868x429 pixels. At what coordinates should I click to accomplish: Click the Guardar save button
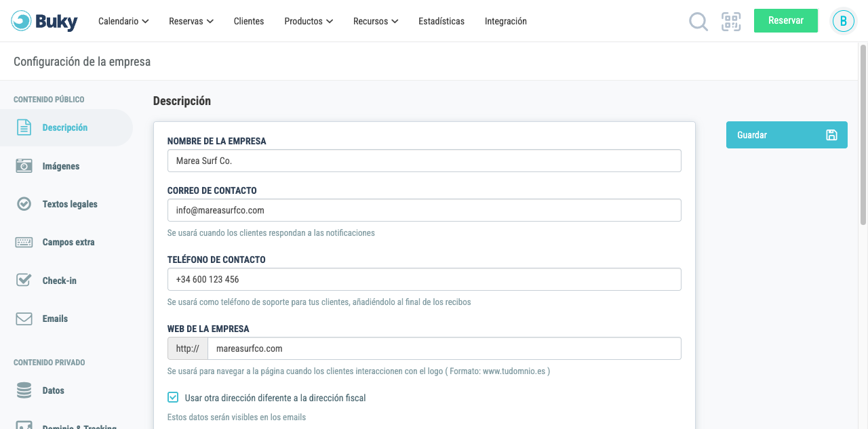(x=787, y=135)
